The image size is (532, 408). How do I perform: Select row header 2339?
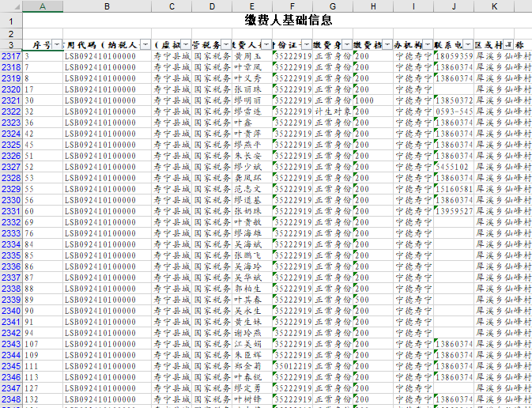point(11,300)
